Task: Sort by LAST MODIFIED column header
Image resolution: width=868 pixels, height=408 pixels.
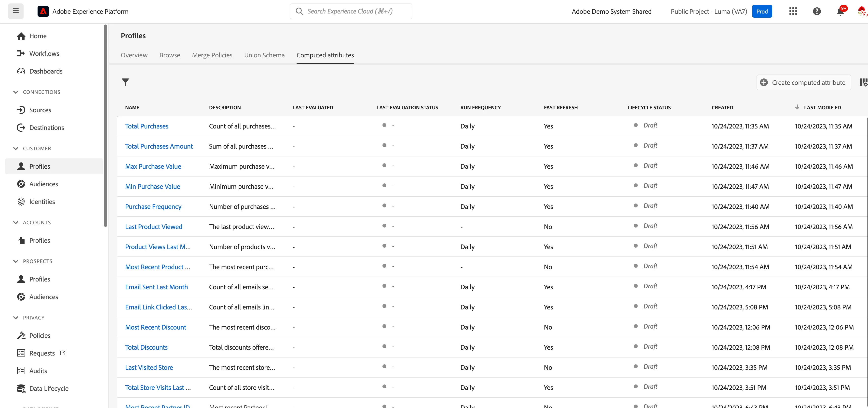Action: [x=822, y=108]
